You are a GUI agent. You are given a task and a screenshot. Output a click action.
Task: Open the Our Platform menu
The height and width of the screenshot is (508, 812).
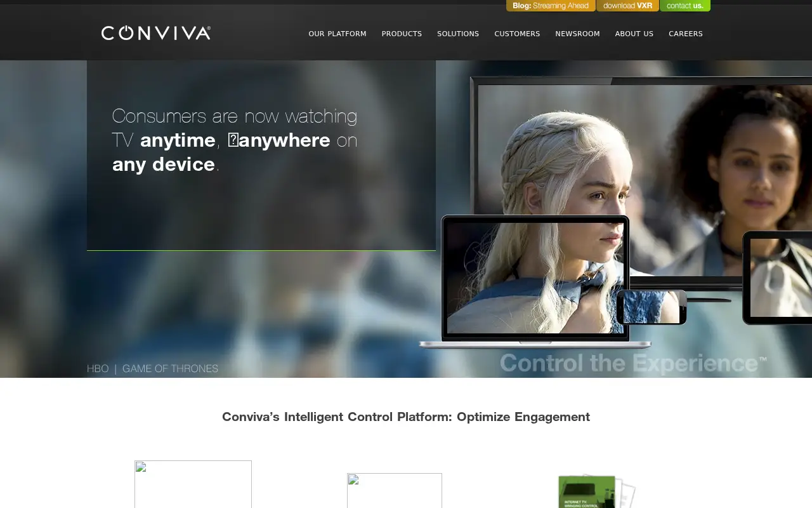tap(337, 34)
